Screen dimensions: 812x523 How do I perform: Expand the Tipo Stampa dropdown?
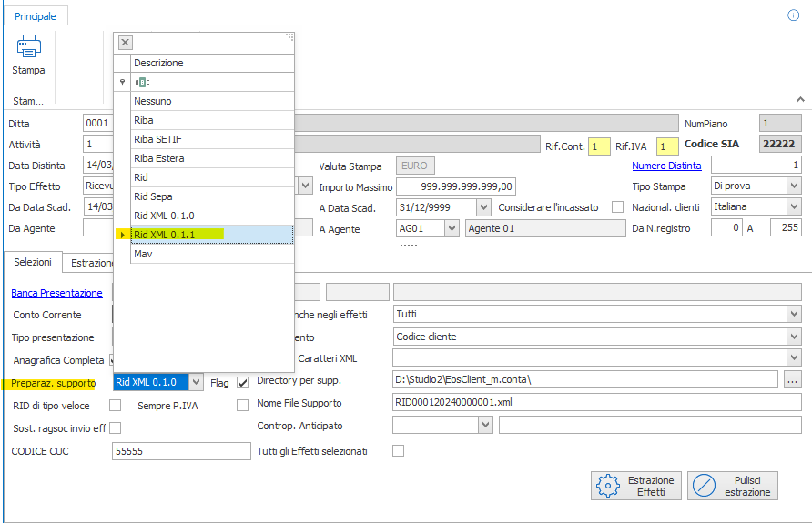(794, 186)
